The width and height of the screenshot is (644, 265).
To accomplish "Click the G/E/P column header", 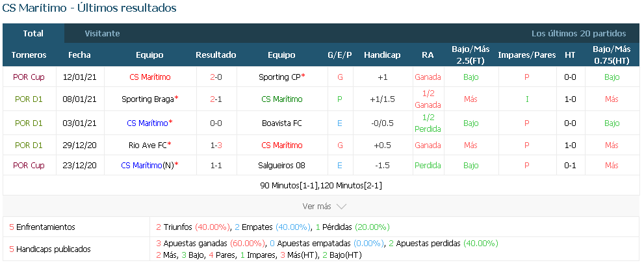I will pyautogui.click(x=340, y=55).
